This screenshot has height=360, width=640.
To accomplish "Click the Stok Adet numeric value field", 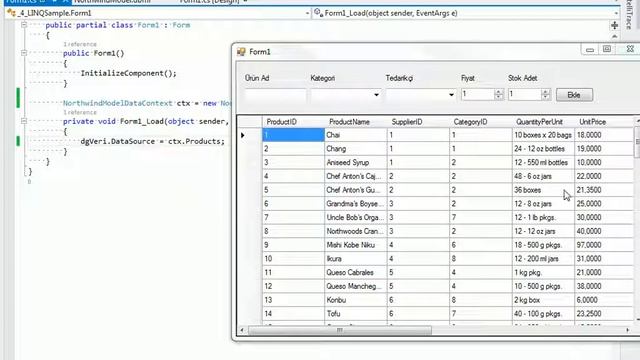I will [x=525, y=94].
